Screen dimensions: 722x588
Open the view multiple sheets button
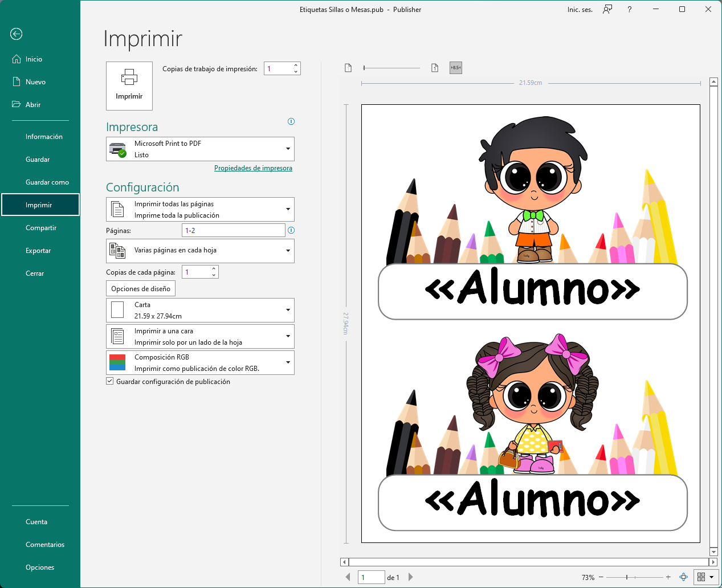click(x=705, y=577)
